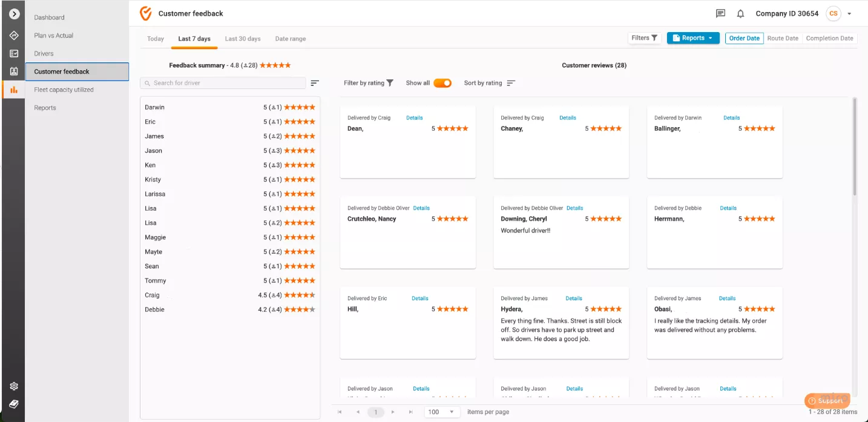Open items per page dropdown

click(442, 412)
